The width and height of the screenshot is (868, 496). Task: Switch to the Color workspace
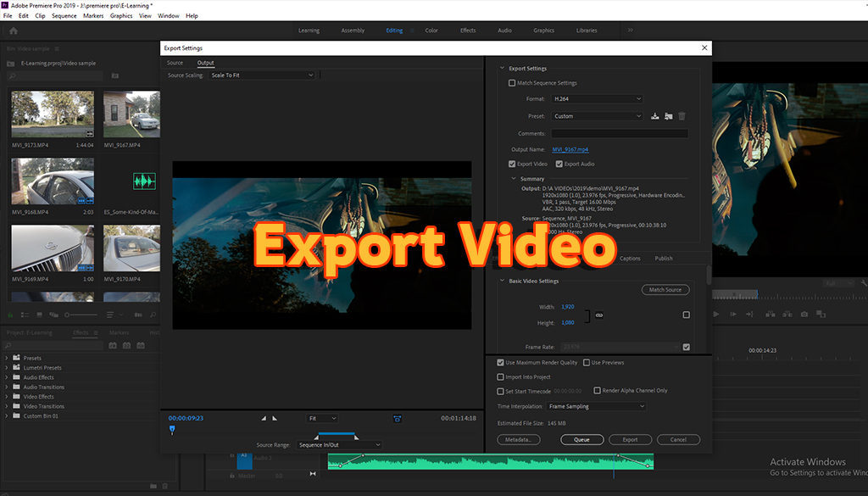tap(431, 31)
